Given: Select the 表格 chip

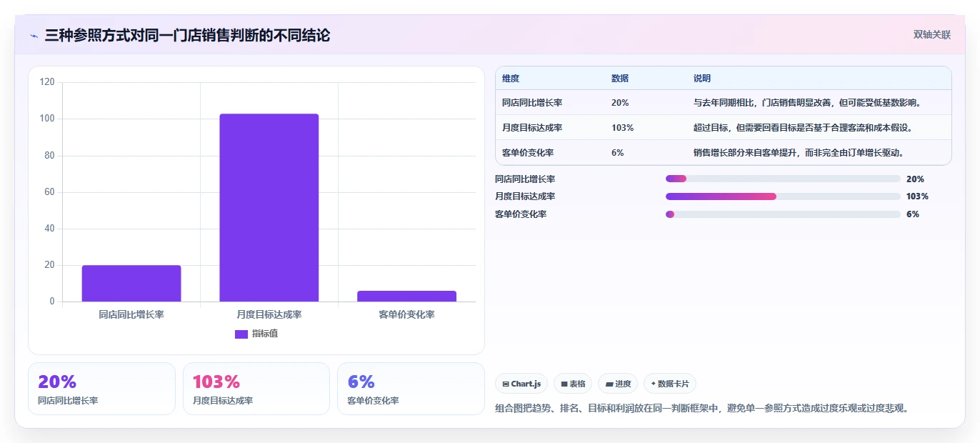Looking at the screenshot, I should click(573, 384).
